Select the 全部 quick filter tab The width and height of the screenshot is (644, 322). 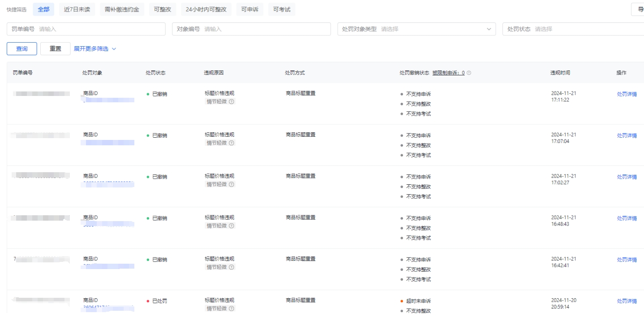43,9
